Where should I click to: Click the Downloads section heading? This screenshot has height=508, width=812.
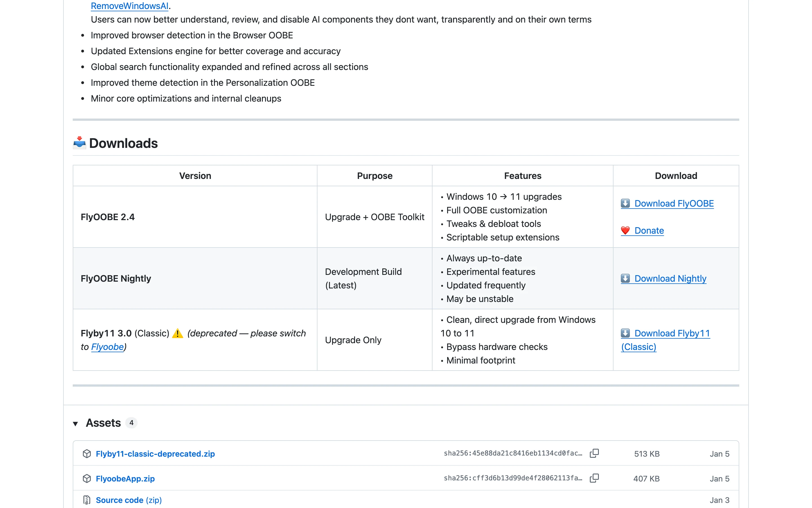(x=123, y=143)
